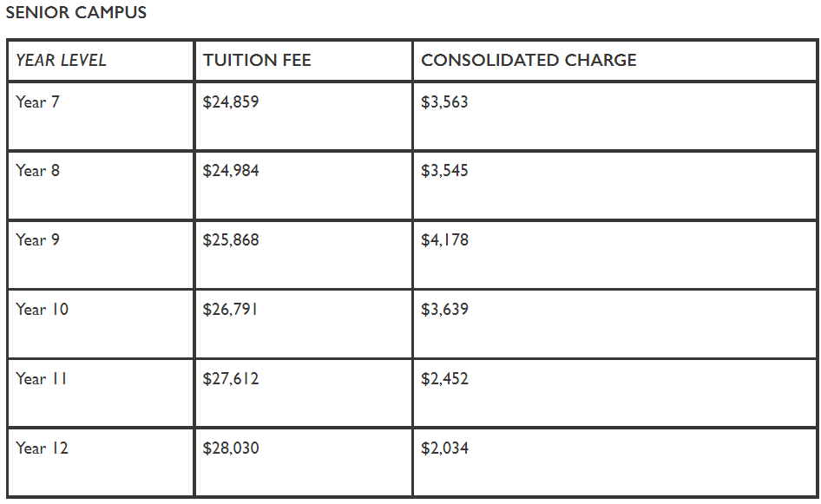821x504 pixels.
Task: Click the Year 8 row label
Action: pyautogui.click(x=37, y=170)
